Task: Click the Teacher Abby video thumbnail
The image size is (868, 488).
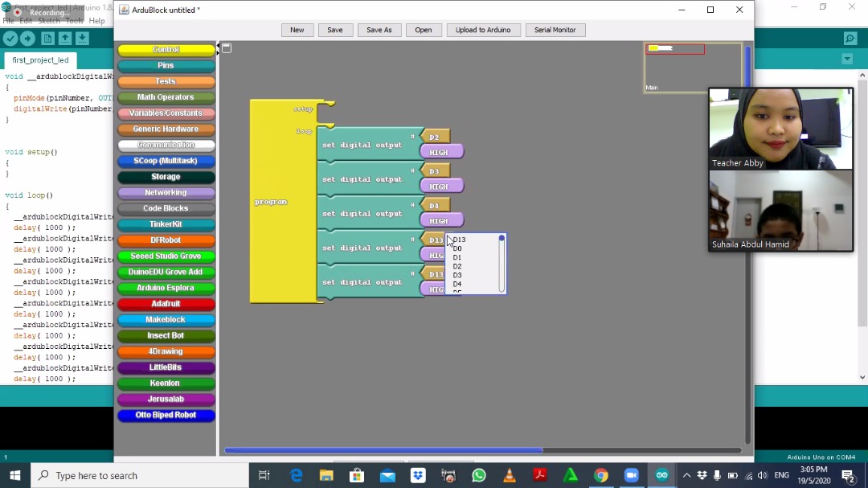Action: [x=780, y=129]
